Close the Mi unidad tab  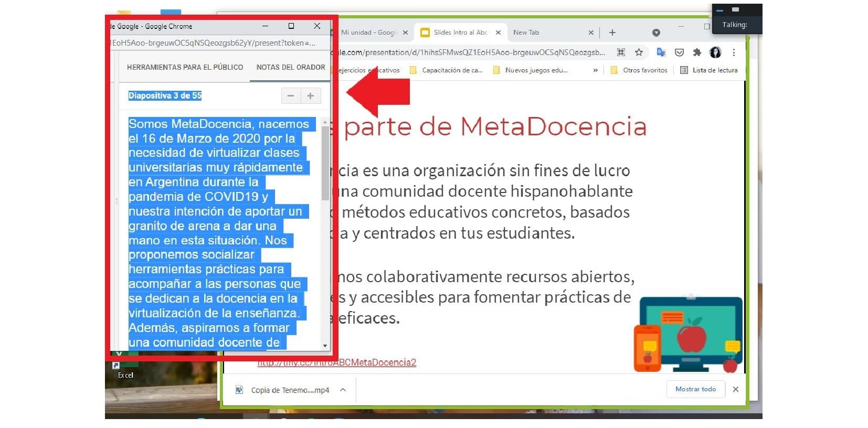pyautogui.click(x=405, y=33)
